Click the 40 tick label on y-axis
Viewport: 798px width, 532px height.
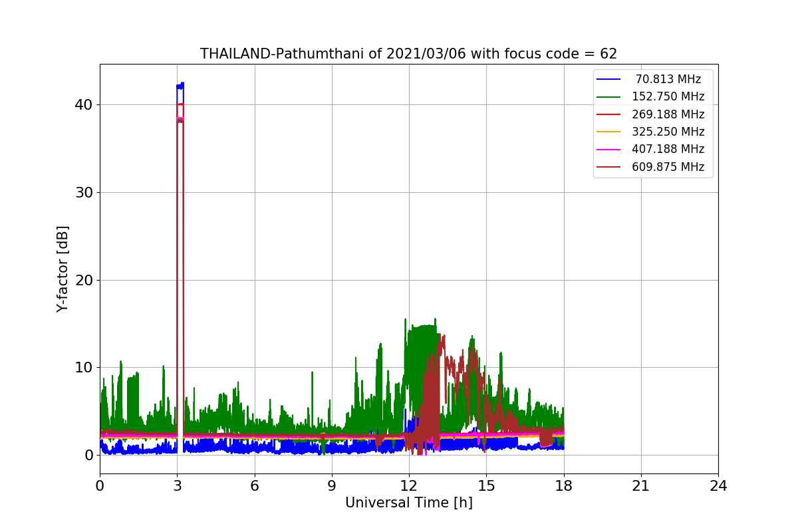[x=84, y=105]
